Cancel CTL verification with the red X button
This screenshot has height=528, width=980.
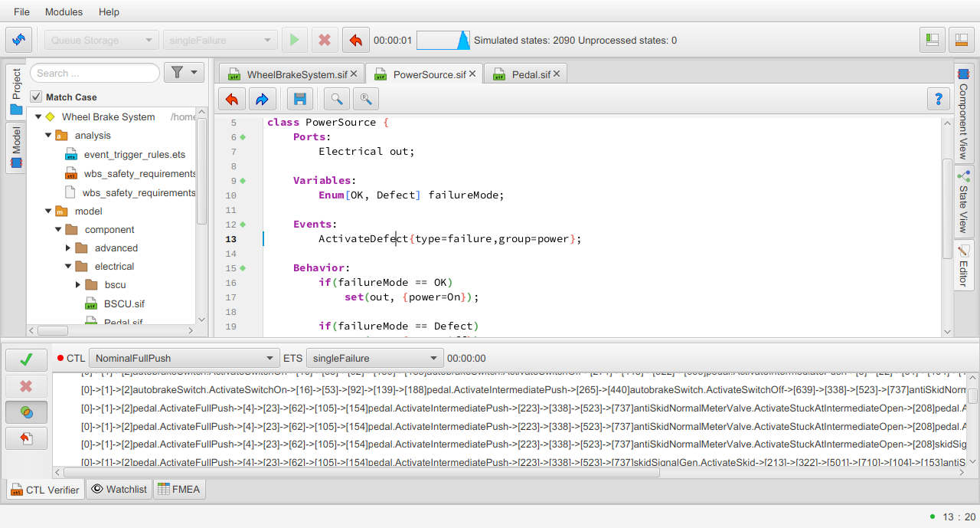[26, 386]
